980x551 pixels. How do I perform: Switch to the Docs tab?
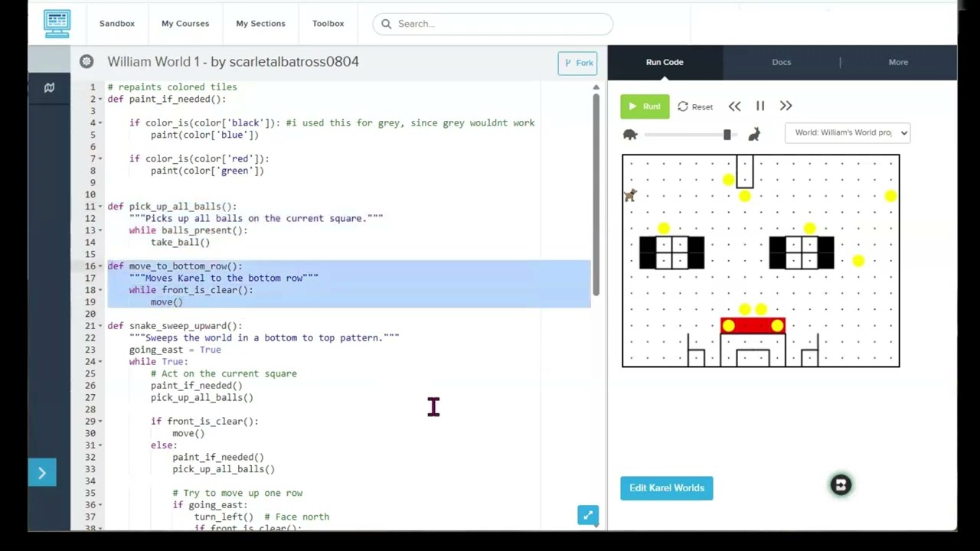[781, 62]
